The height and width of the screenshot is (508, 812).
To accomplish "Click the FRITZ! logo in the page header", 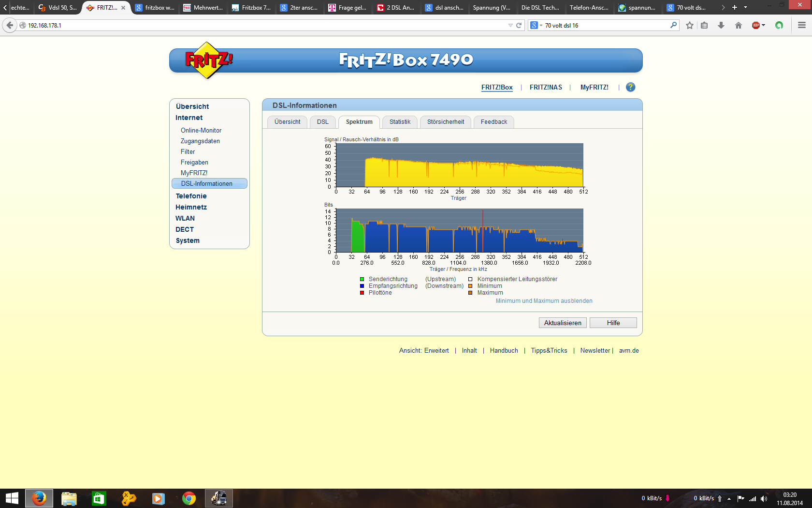I will (208, 60).
